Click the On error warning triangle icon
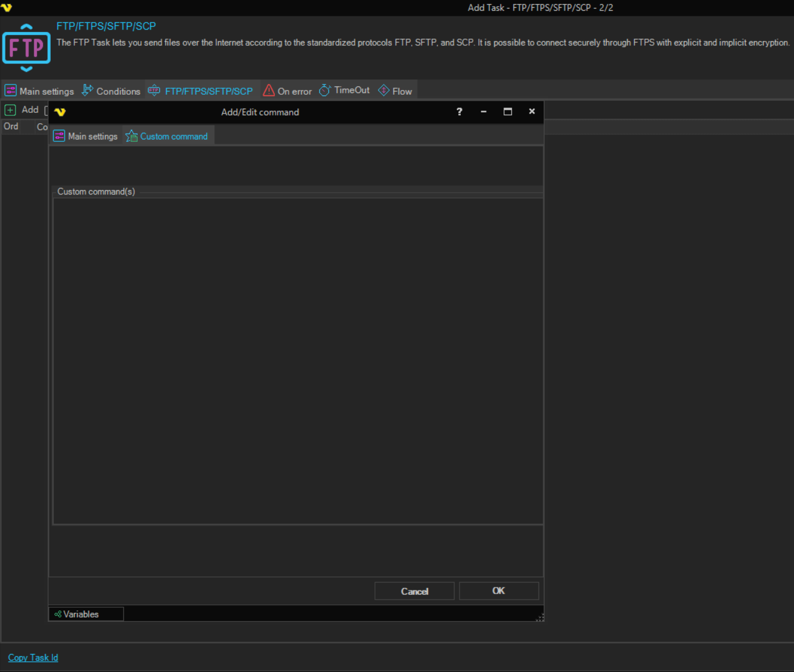 (269, 91)
